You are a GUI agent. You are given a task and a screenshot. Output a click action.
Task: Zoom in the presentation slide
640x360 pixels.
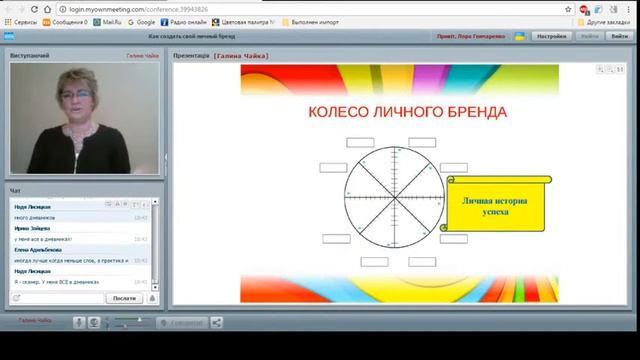(x=600, y=70)
